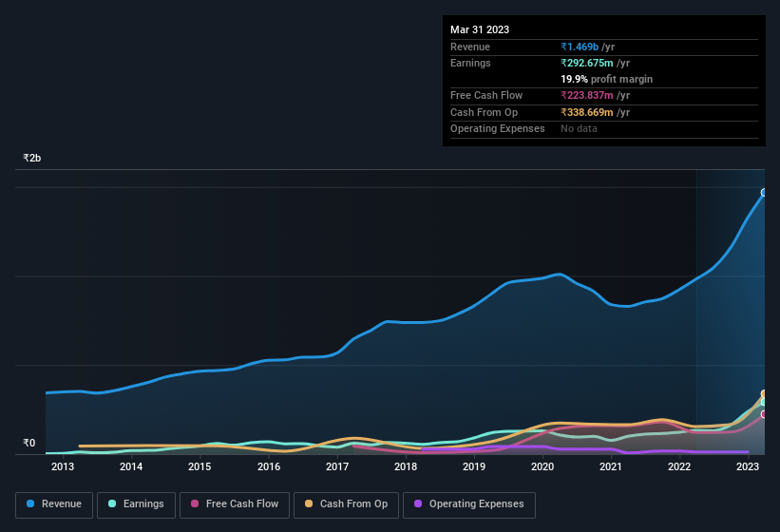Click the orange Cash From Op endpoint marker
Viewport: 780px width, 532px height.
point(764,394)
